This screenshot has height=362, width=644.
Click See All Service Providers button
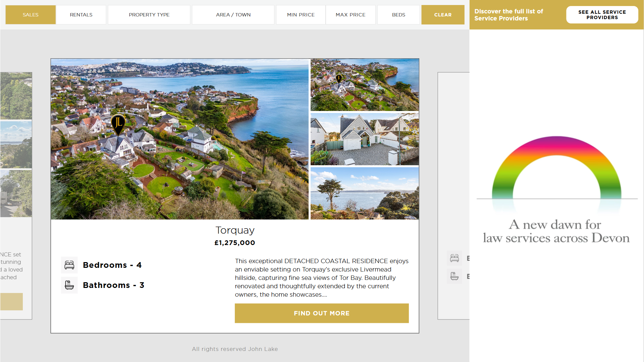[602, 15]
